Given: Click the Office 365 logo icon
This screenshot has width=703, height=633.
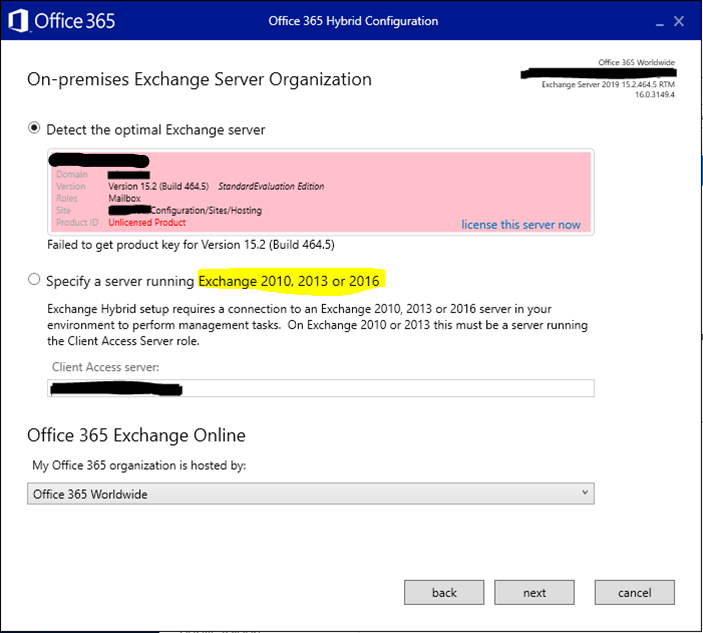Looking at the screenshot, I should [x=19, y=21].
